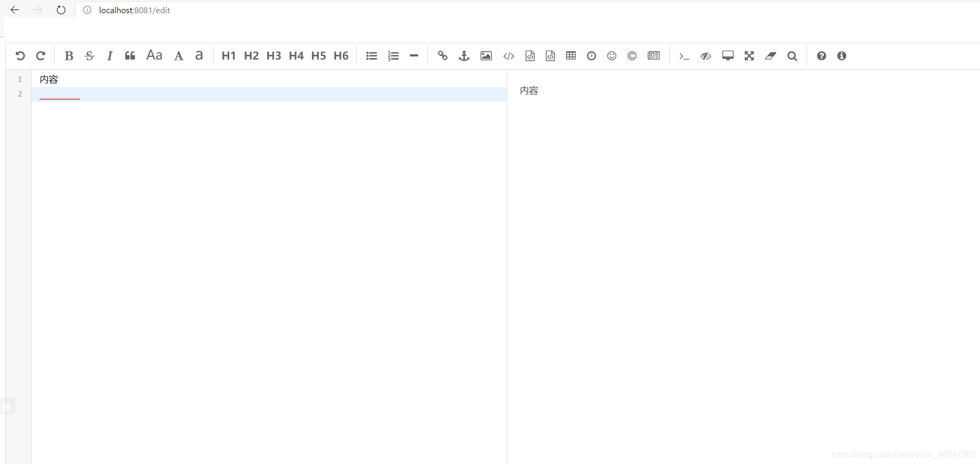Go back with browser back arrow
The width and height of the screenshot is (980, 464).
coord(15,10)
